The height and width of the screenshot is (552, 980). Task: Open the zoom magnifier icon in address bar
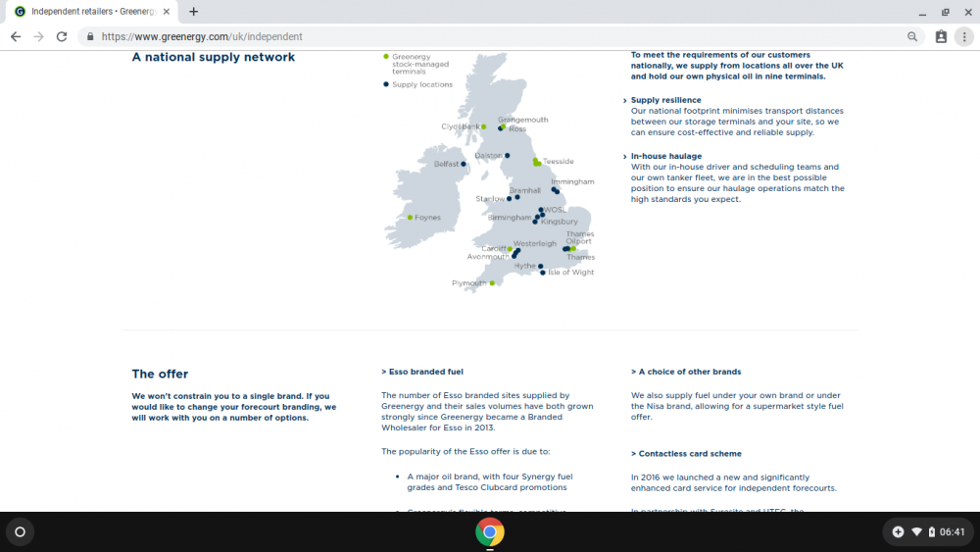point(912,37)
